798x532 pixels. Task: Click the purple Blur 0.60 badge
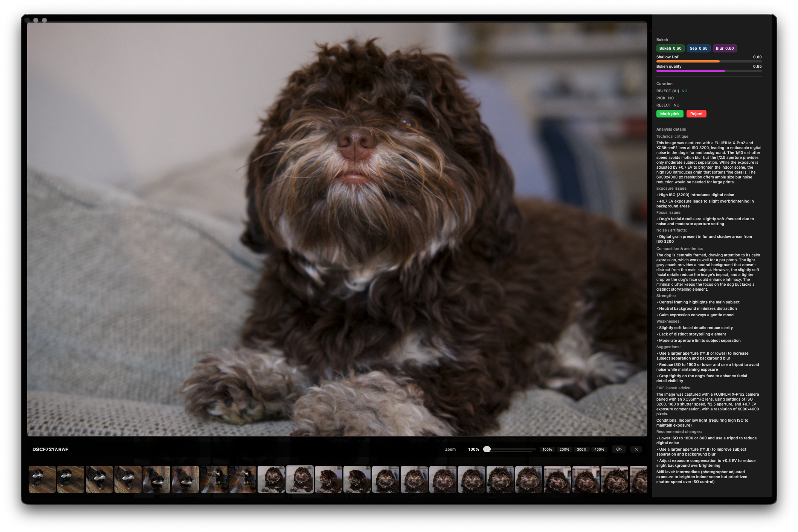tap(725, 48)
